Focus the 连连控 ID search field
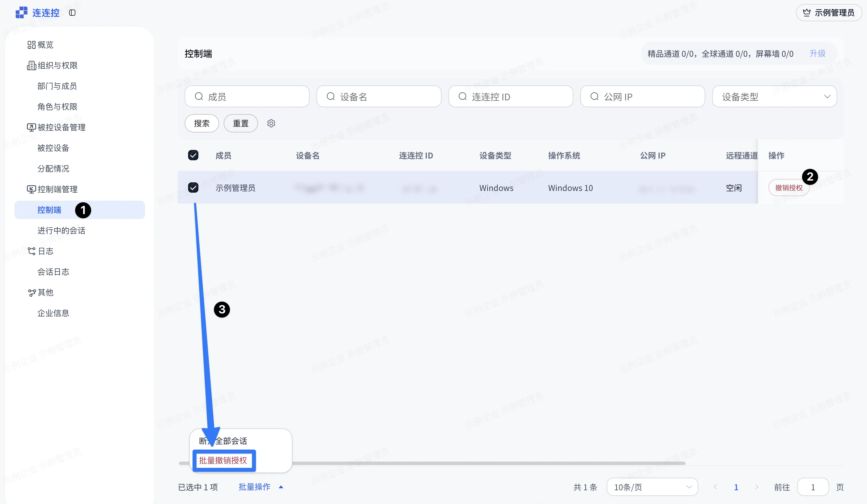The height and width of the screenshot is (504, 867). (511, 96)
